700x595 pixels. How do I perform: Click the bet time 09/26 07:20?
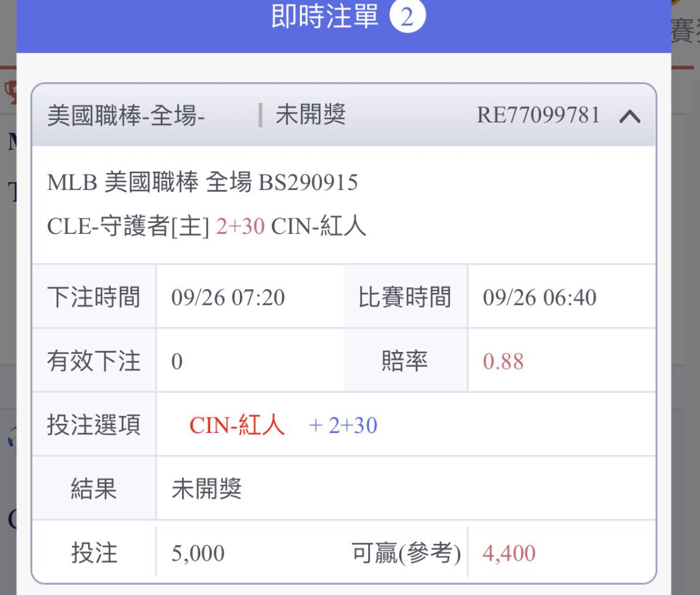tap(228, 297)
